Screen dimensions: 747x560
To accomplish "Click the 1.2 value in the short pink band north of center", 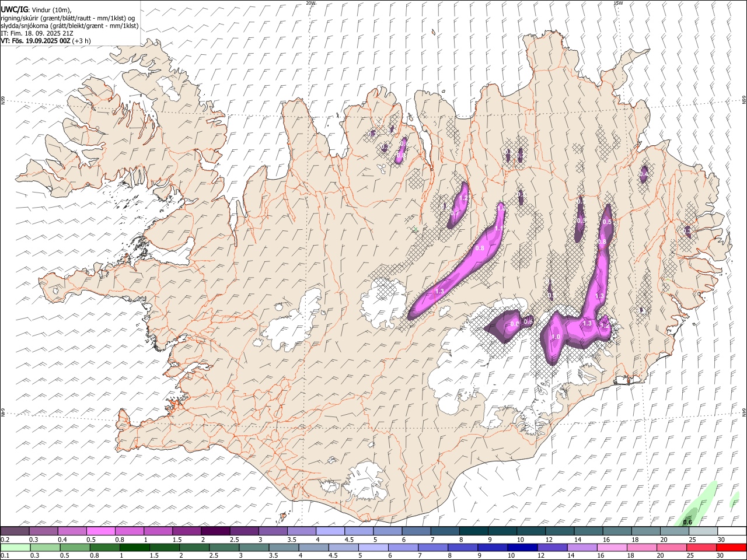I will [464, 198].
